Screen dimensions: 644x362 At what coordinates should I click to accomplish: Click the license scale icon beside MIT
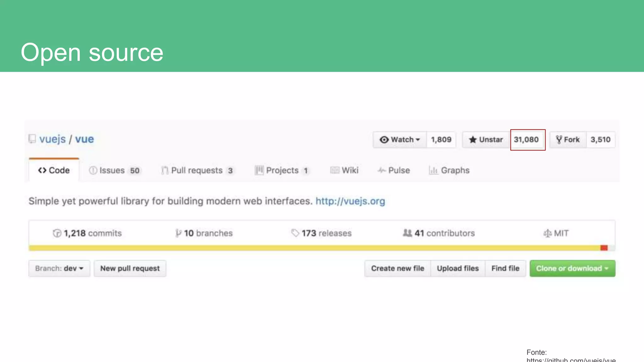pos(547,233)
